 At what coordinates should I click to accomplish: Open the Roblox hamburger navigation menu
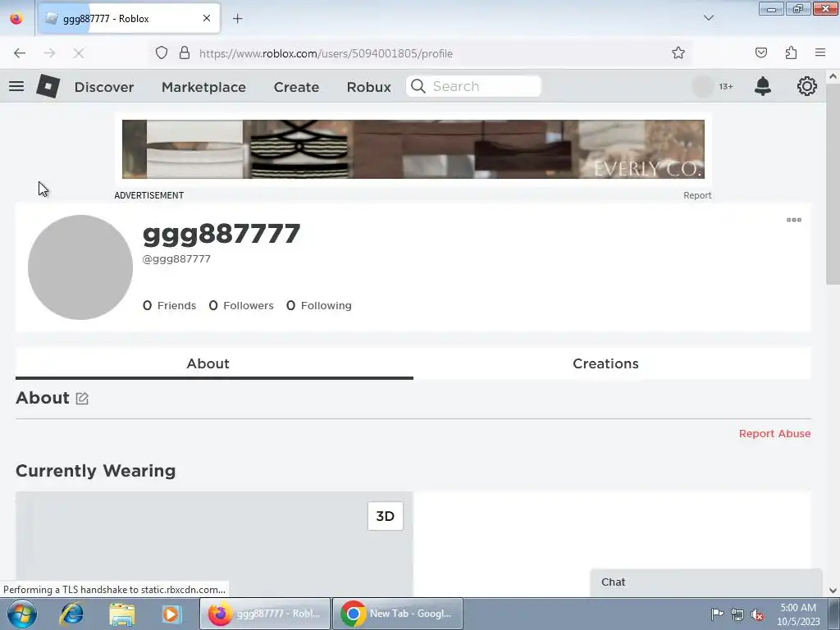click(16, 86)
